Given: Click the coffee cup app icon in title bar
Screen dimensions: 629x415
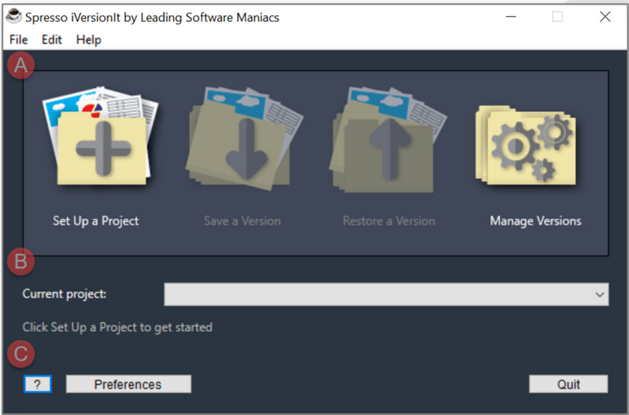Looking at the screenshot, I should coord(14,16).
